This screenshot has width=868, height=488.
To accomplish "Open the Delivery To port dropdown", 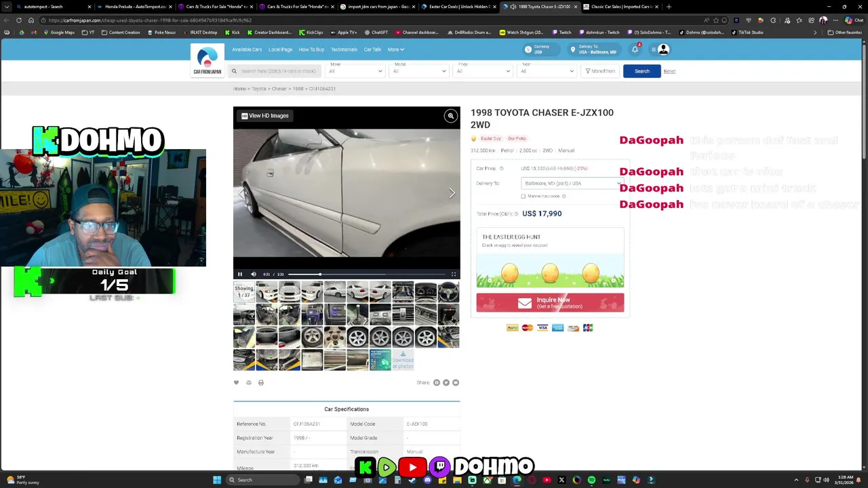I will tap(572, 183).
